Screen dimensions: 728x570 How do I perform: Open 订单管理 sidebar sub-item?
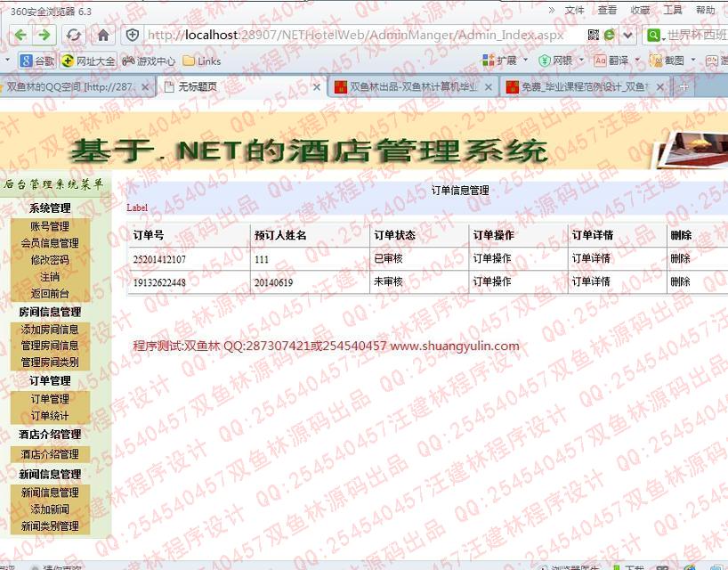coord(50,399)
